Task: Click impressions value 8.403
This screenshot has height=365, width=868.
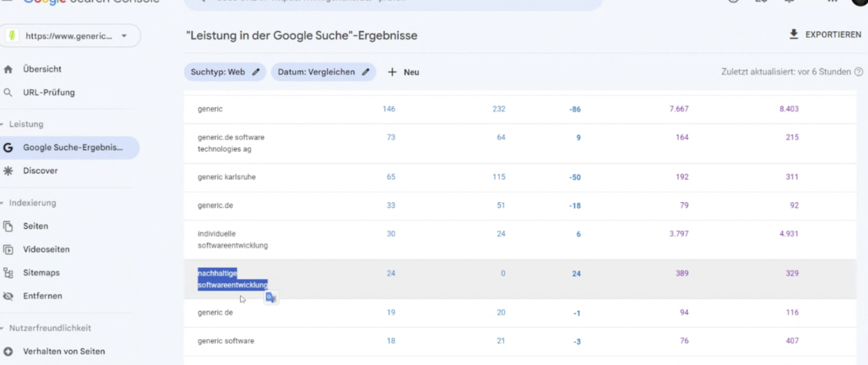Action: (789, 109)
